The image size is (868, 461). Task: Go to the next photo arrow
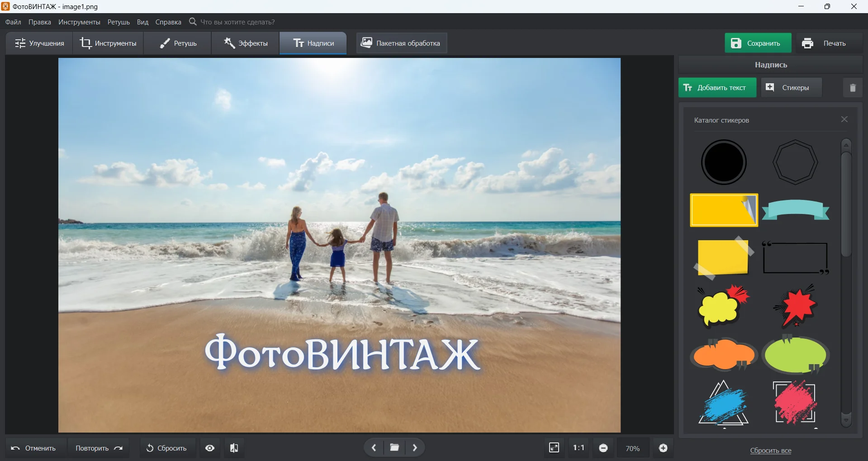(415, 447)
